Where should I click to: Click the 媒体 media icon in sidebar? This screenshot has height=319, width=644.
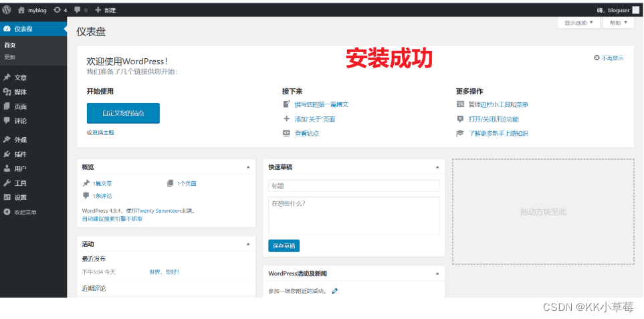click(7, 92)
